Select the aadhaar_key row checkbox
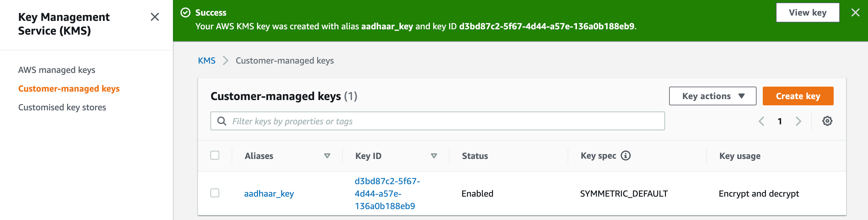Viewport: 868px width, 220px height. pos(215,194)
